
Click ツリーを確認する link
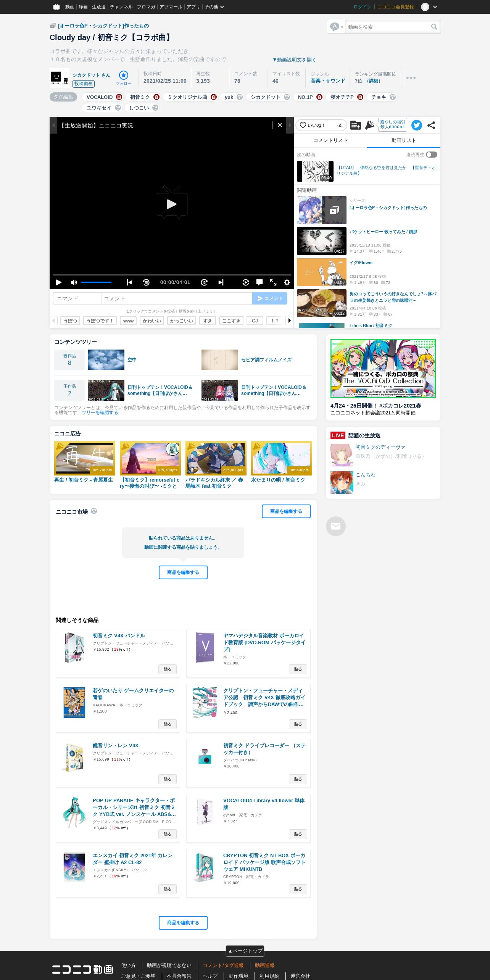(x=100, y=413)
